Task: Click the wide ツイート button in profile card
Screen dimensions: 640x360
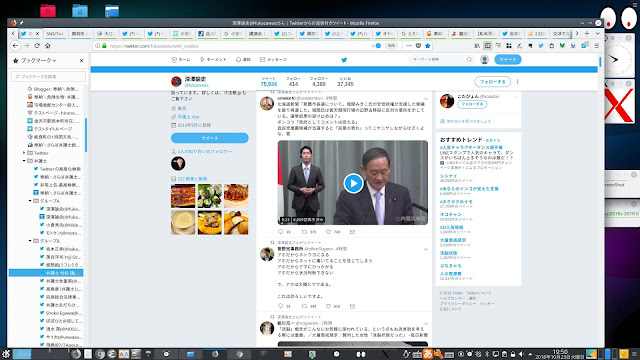Action: click(x=209, y=138)
